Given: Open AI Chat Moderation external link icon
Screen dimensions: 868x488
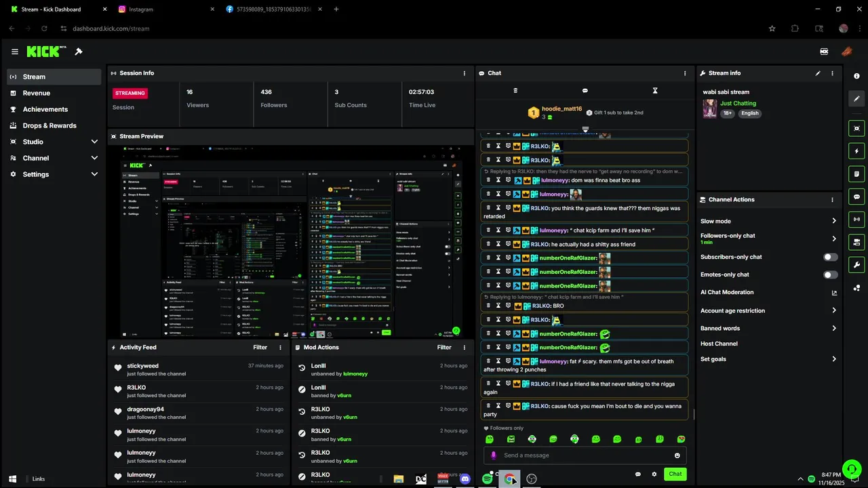Looking at the screenshot, I should click(834, 293).
